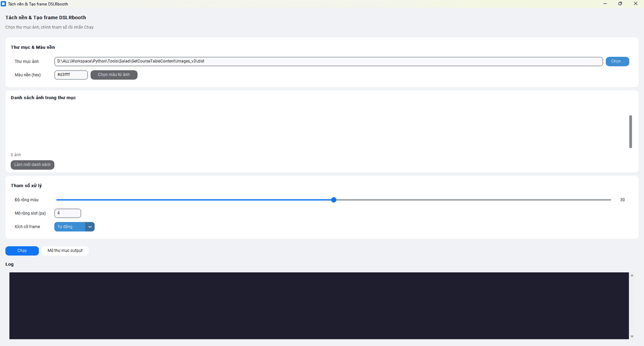Viewport: 644px width, 346px height.
Task: Open the Kích cỡ frame dropdown
Action: (x=74, y=227)
